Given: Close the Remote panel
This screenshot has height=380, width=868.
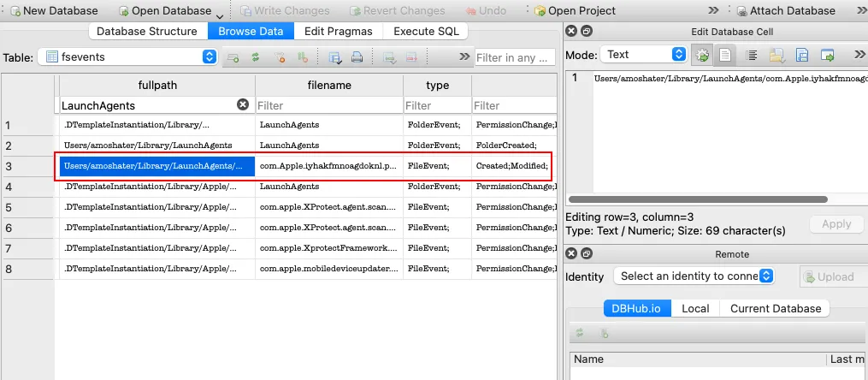Looking at the screenshot, I should pyautogui.click(x=572, y=253).
